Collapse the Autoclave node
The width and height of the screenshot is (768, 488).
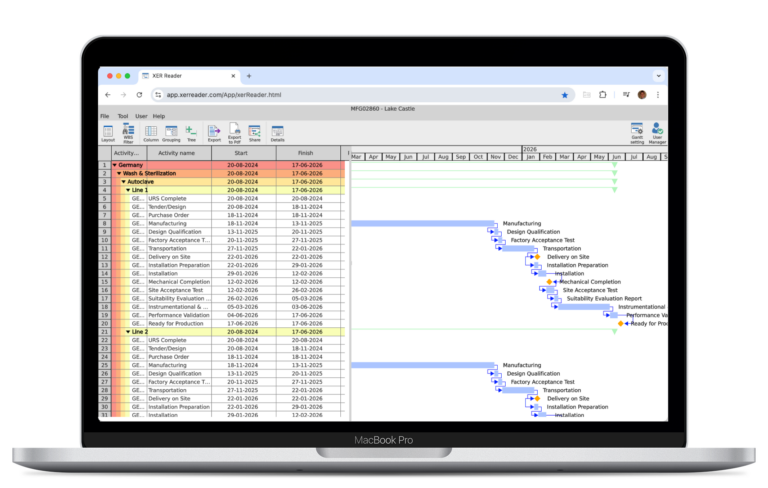pyautogui.click(x=123, y=181)
